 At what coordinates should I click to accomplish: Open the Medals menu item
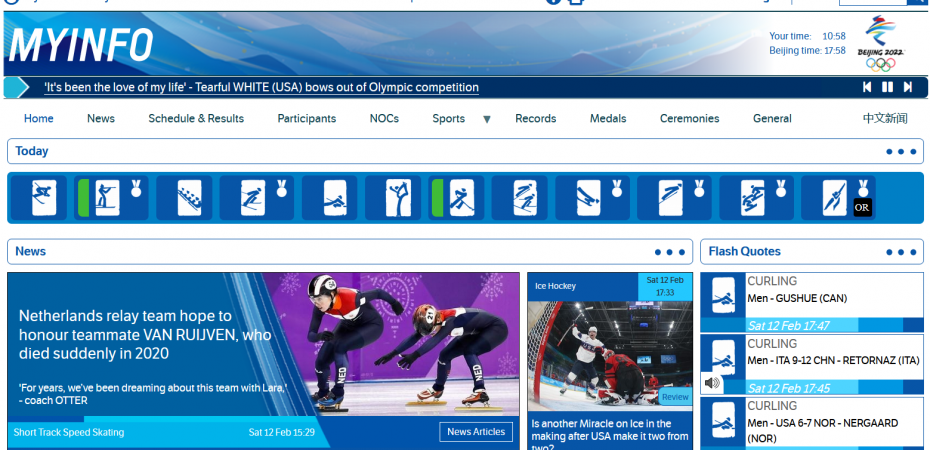click(x=608, y=119)
